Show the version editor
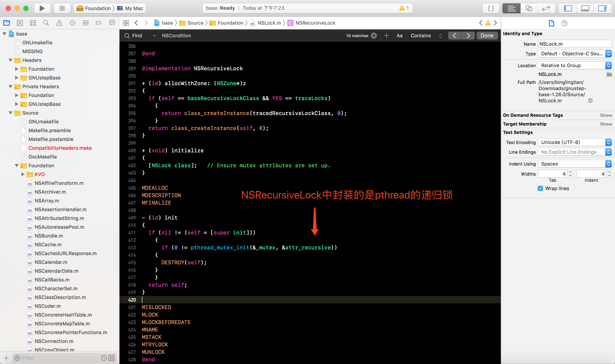The image size is (615, 364). tap(546, 8)
